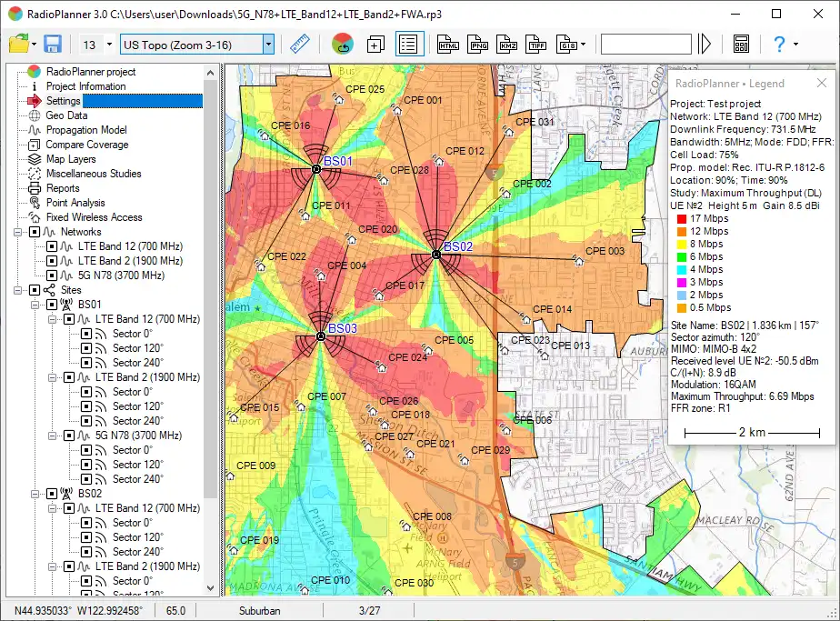
Task: Open Point Analysis section
Action: 75,203
